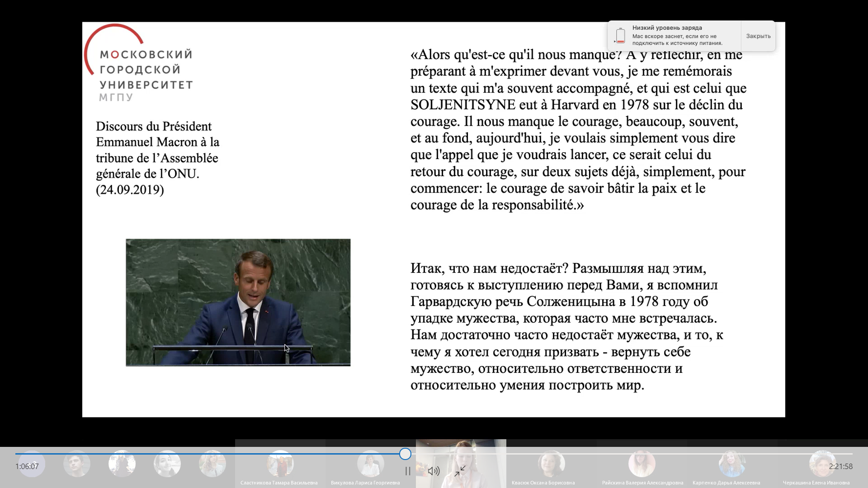Select Сластникова Тамара Васильевна's tile

click(x=280, y=464)
